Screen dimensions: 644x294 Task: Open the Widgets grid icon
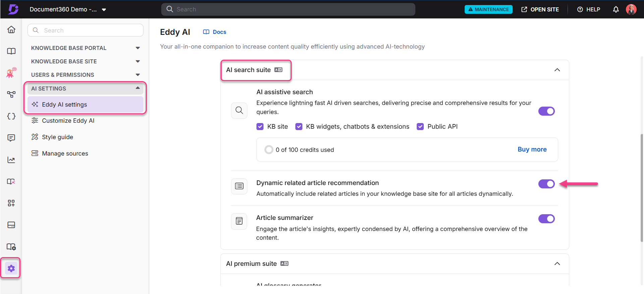pyautogui.click(x=11, y=203)
